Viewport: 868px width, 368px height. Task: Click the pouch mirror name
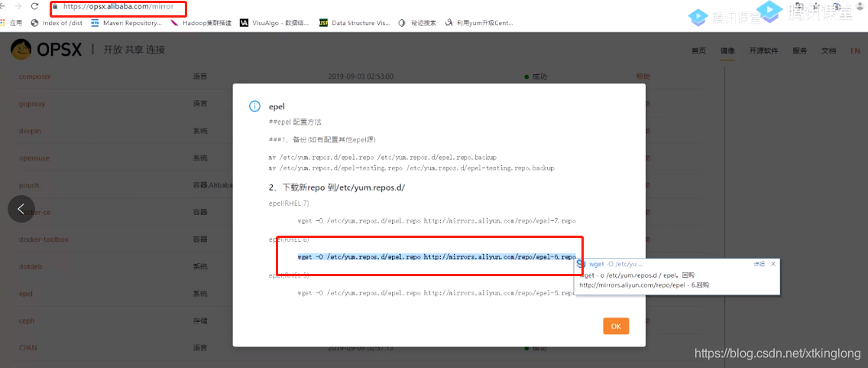click(29, 185)
